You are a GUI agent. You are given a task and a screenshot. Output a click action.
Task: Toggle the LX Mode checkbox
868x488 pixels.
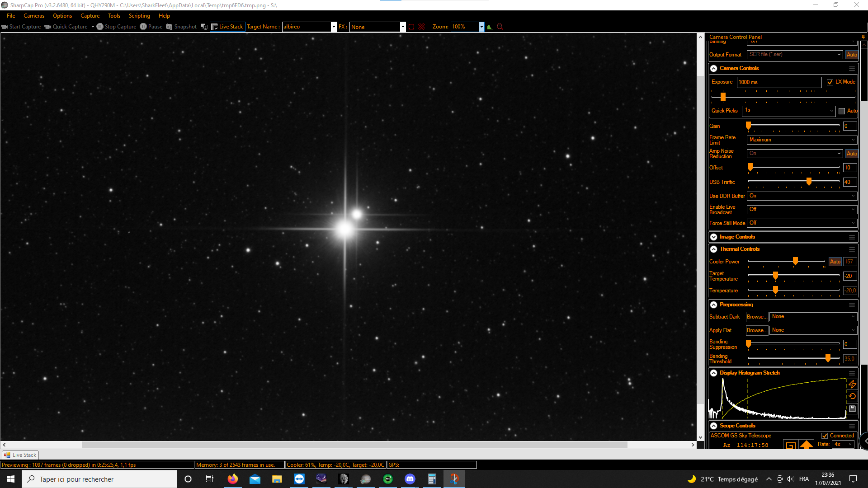830,82
